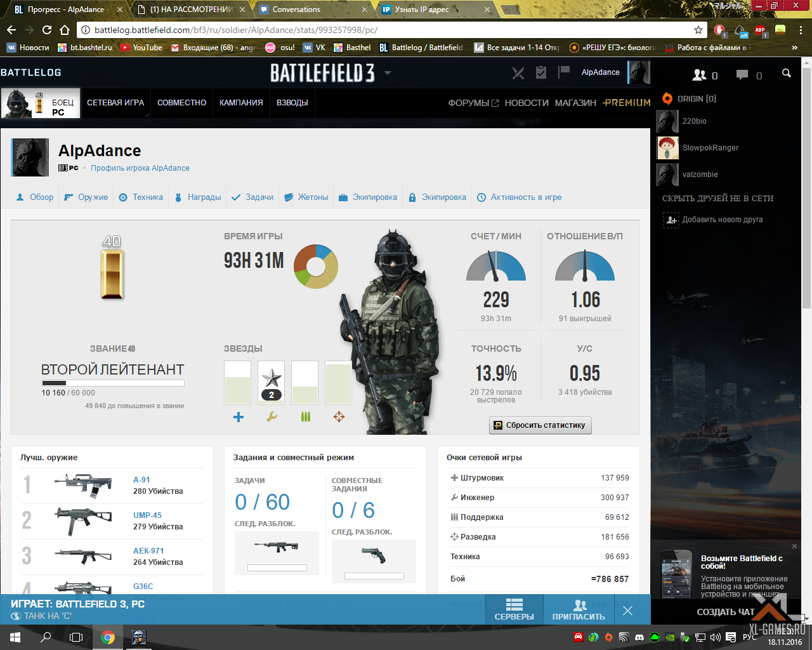Click the AlpAdance profile avatar image
This screenshot has width=812, height=650.
30,157
